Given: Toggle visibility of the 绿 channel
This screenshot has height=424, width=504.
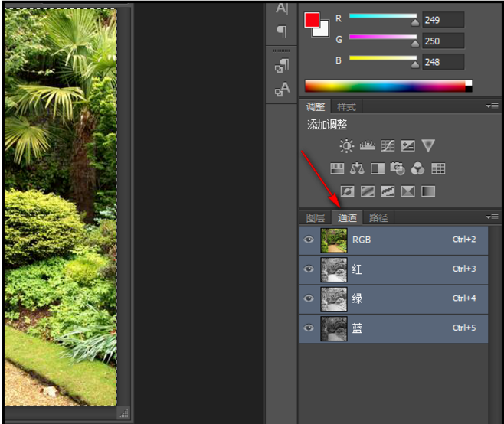Looking at the screenshot, I should pos(309,298).
